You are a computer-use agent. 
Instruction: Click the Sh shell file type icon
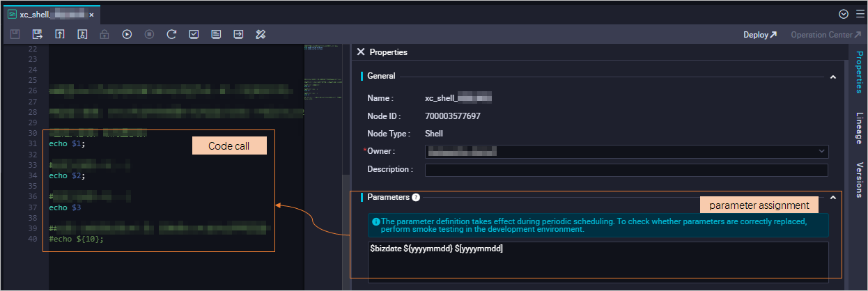(12, 14)
